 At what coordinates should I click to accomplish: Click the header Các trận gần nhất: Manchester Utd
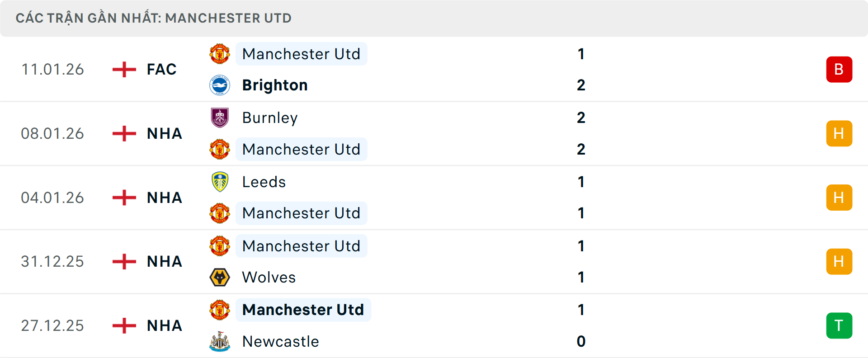click(154, 18)
